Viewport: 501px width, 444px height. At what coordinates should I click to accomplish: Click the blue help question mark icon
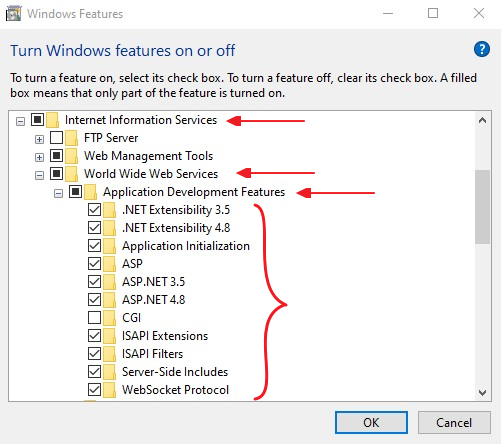pos(481,49)
